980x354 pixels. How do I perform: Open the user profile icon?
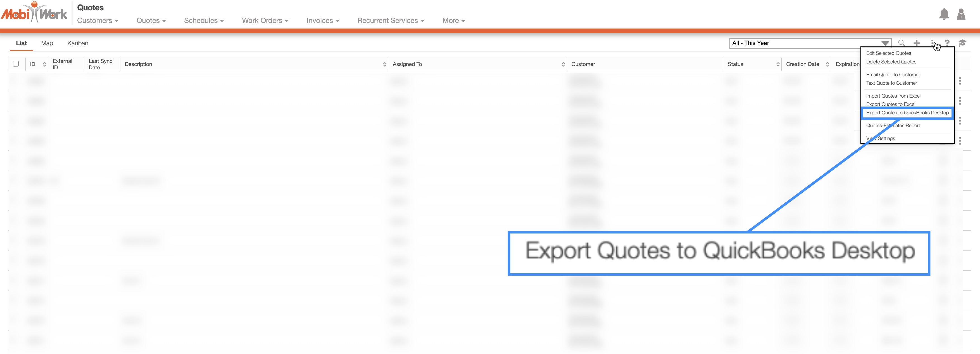click(x=961, y=15)
